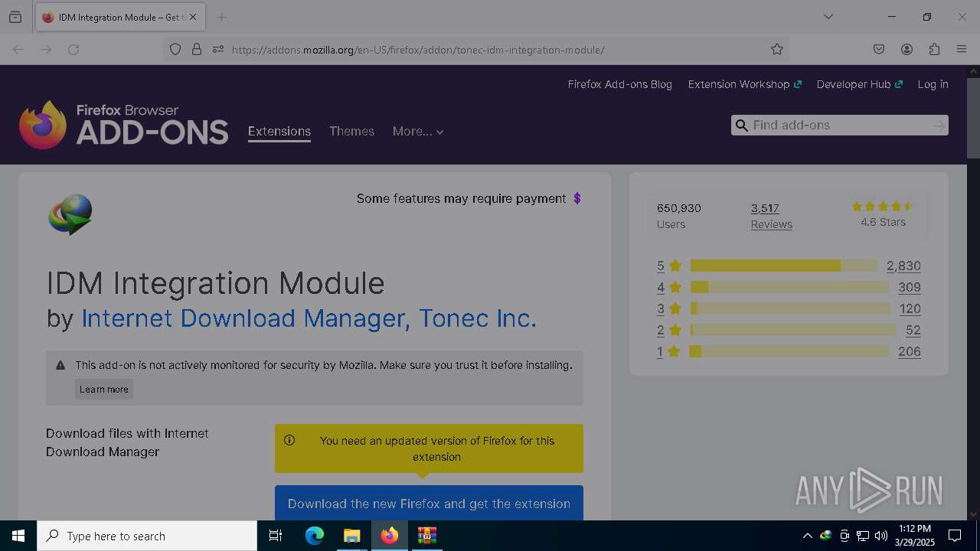The image size is (980, 551).
Task: Open Developer Hub link
Action: click(859, 84)
